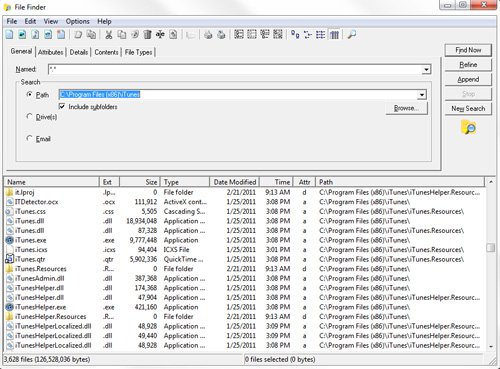Click the second printer icon in toolbar
The width and height of the screenshot is (500, 369).
click(x=221, y=34)
